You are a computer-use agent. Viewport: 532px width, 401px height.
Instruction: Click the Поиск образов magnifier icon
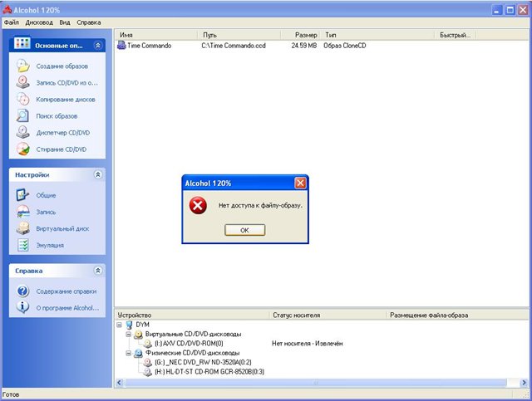click(23, 115)
